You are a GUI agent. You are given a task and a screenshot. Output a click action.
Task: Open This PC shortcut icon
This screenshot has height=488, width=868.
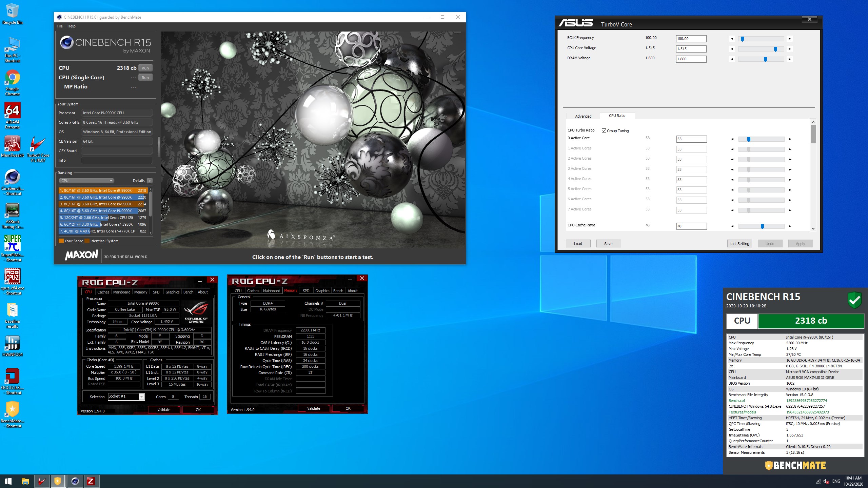tap(12, 50)
